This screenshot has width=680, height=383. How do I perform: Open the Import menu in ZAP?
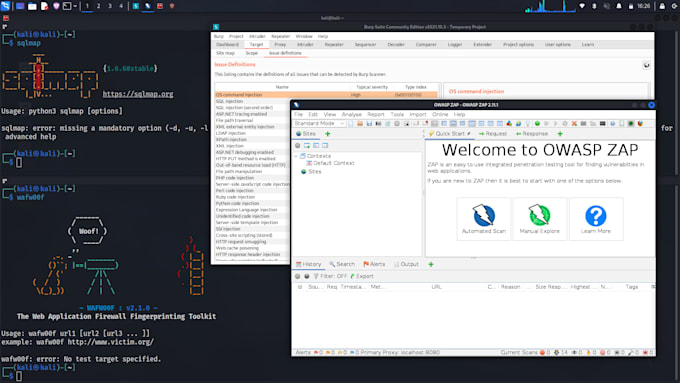tap(418, 115)
